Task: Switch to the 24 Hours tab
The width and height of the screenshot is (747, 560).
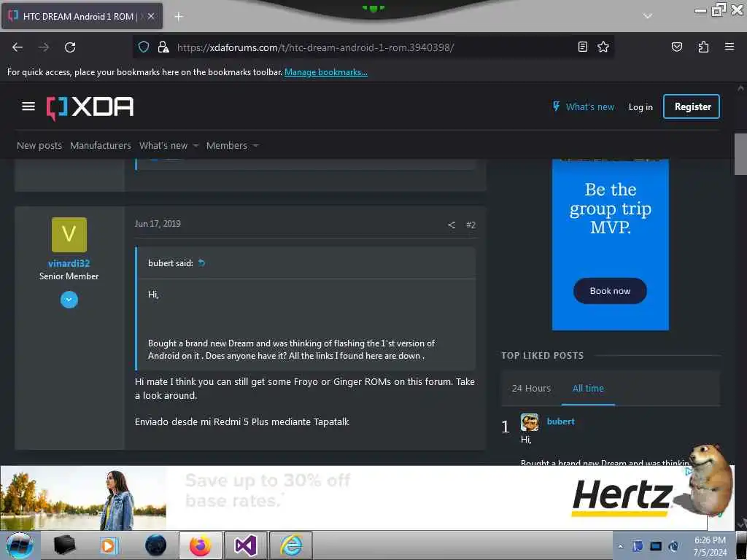Action: (531, 389)
